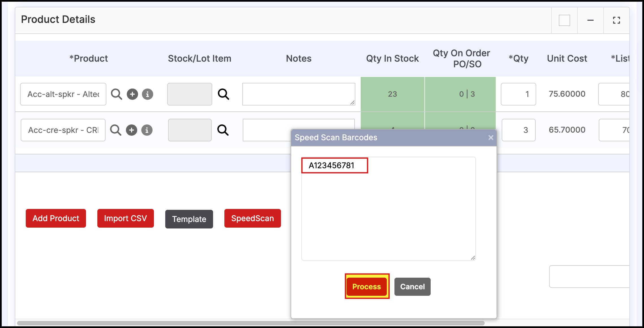Click the Qty field showing 1

coord(518,94)
